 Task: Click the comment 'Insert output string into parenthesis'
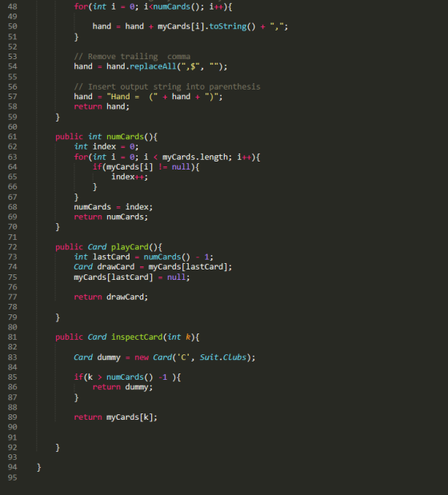[167, 86]
